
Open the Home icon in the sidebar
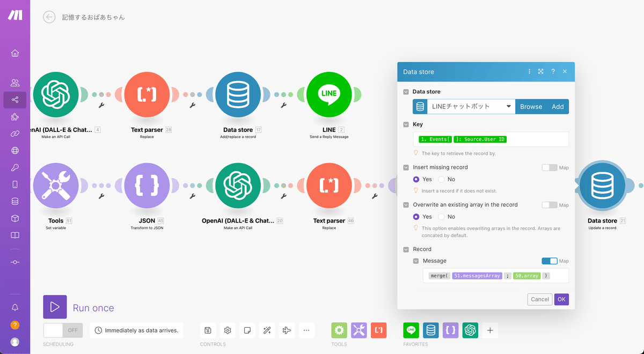pyautogui.click(x=15, y=53)
